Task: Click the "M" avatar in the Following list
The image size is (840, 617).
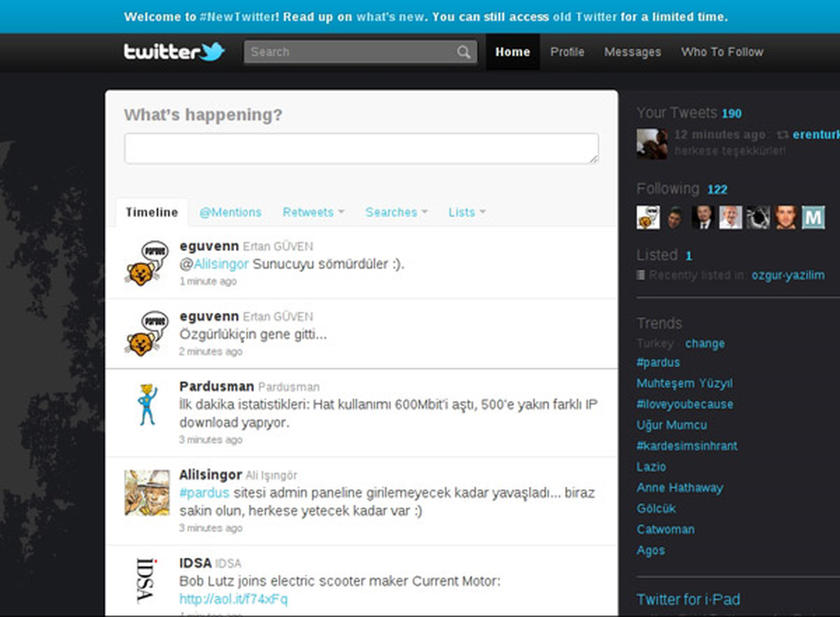Action: pos(813,217)
